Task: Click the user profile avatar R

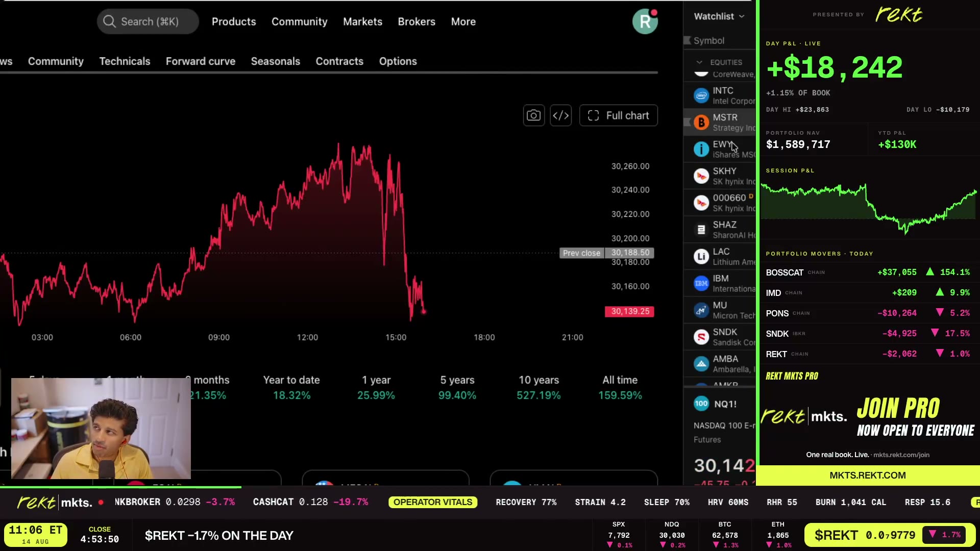Action: click(x=645, y=21)
